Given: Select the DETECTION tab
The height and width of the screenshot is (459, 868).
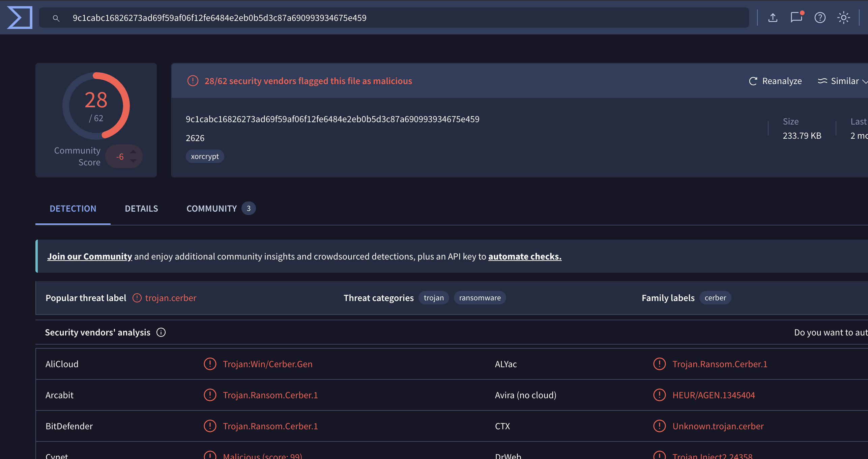Looking at the screenshot, I should (73, 209).
